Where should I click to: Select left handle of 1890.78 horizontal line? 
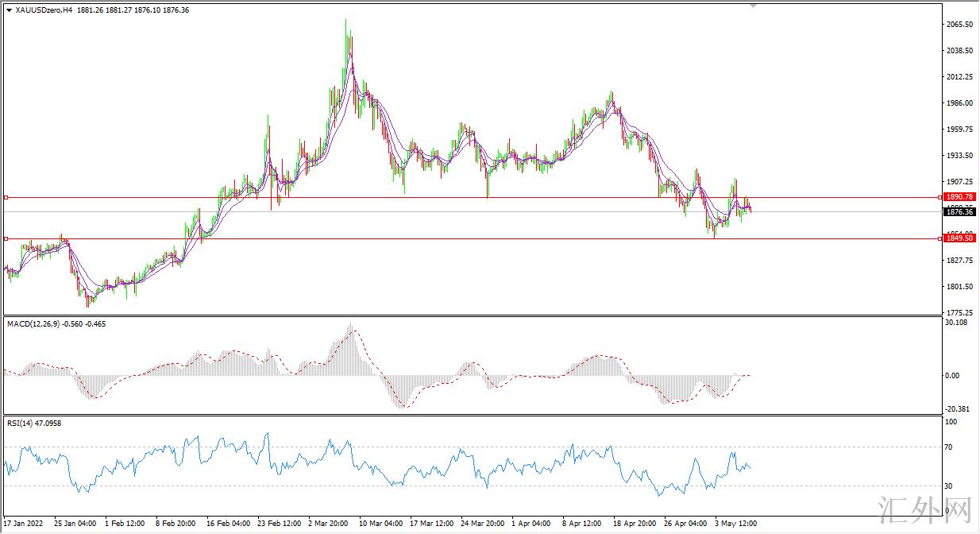pyautogui.click(x=6, y=197)
